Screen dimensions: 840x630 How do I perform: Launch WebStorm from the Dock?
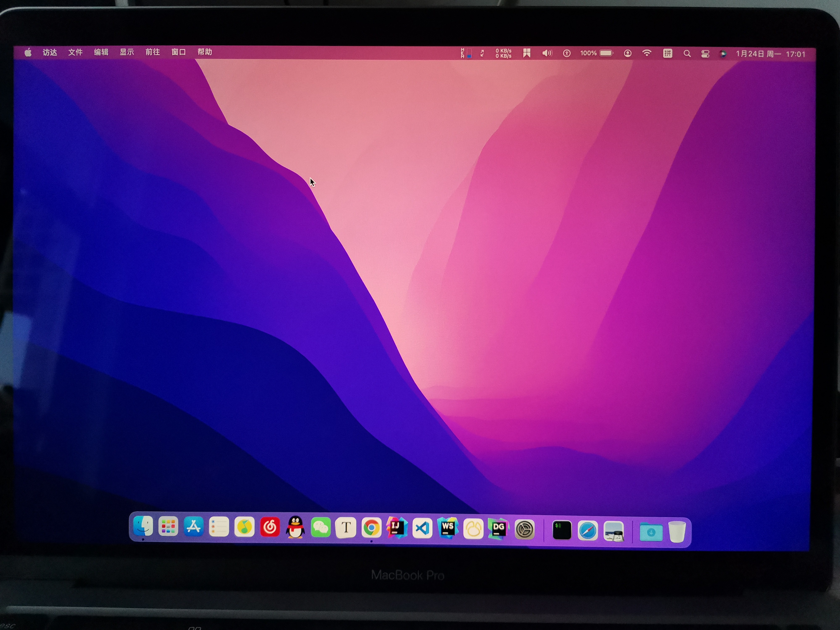coord(448,528)
